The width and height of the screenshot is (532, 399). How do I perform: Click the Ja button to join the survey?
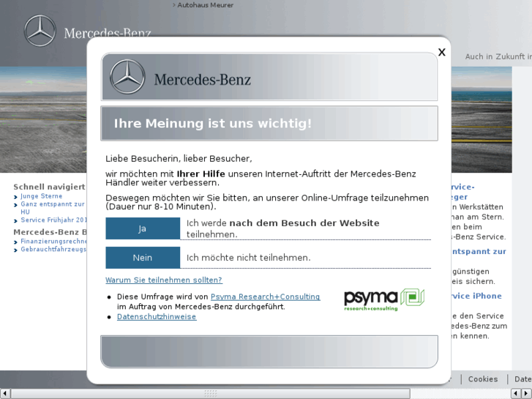tap(143, 228)
